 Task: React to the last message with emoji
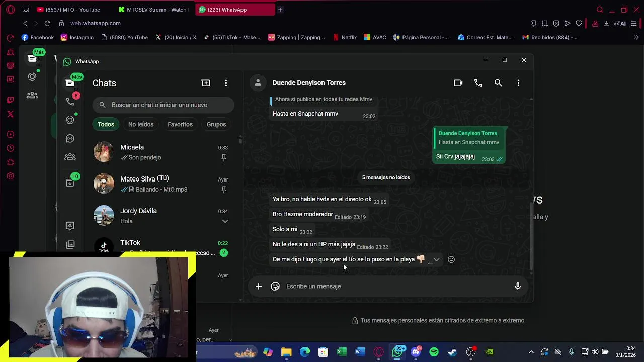(x=451, y=259)
